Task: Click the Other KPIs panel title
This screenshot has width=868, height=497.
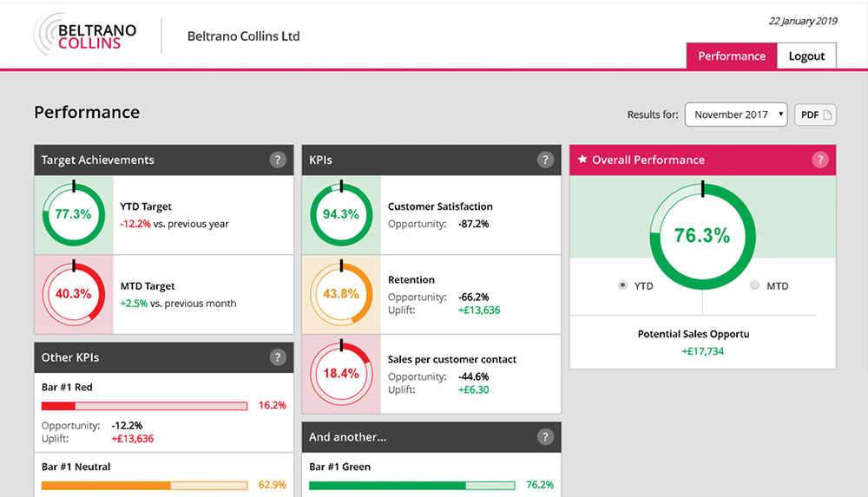Action: tap(70, 357)
